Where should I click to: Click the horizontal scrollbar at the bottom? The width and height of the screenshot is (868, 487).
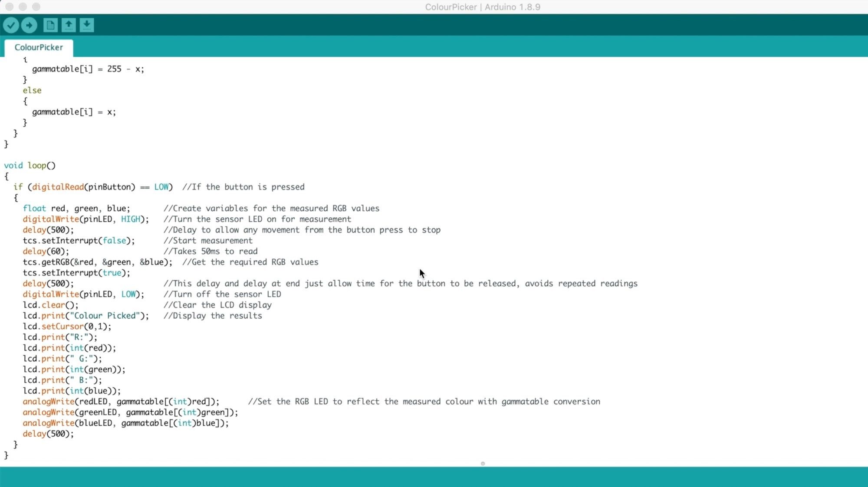pyautogui.click(x=483, y=463)
